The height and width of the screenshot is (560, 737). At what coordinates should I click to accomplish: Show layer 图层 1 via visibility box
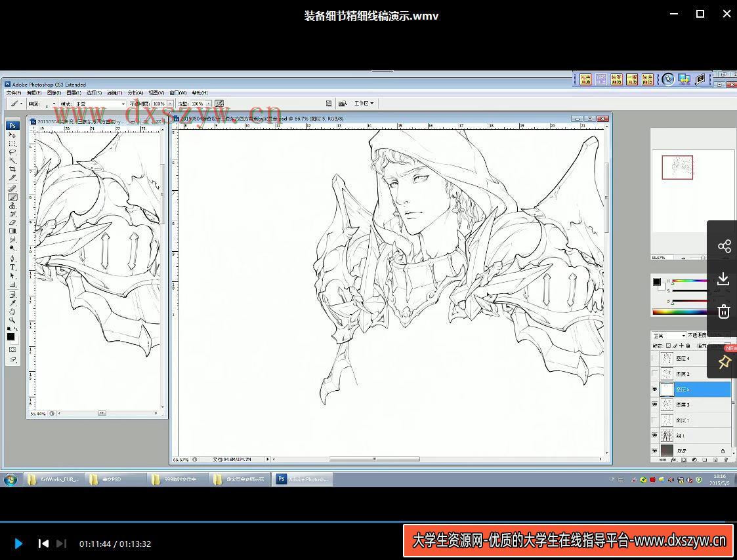(655, 420)
